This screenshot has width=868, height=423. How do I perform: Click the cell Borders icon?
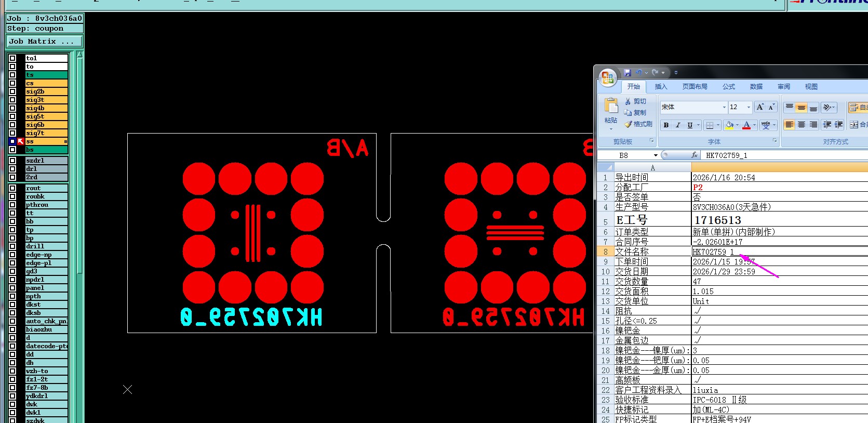pyautogui.click(x=710, y=125)
